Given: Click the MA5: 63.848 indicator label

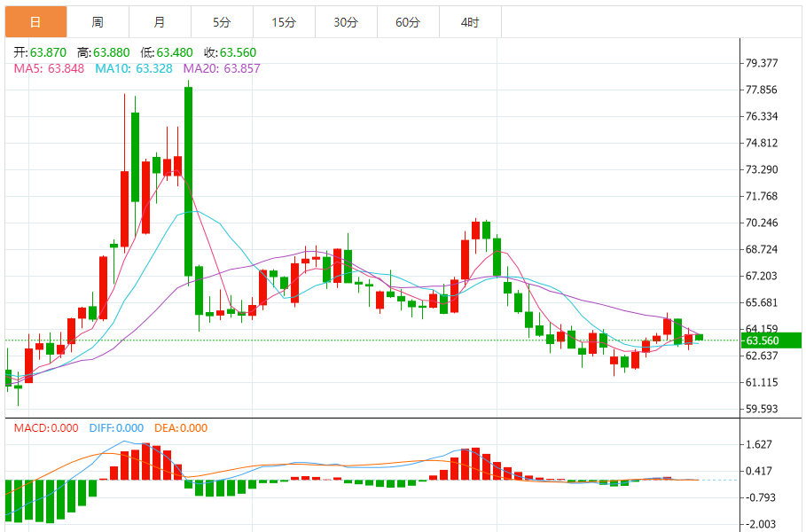Looking at the screenshot, I should pyautogui.click(x=49, y=68).
